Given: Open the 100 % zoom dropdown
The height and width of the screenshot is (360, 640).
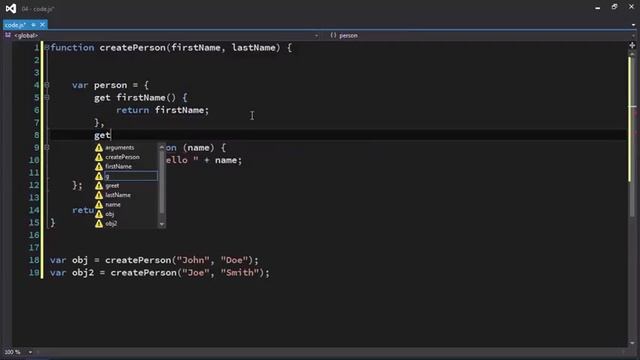Looking at the screenshot, I should [x=30, y=352].
